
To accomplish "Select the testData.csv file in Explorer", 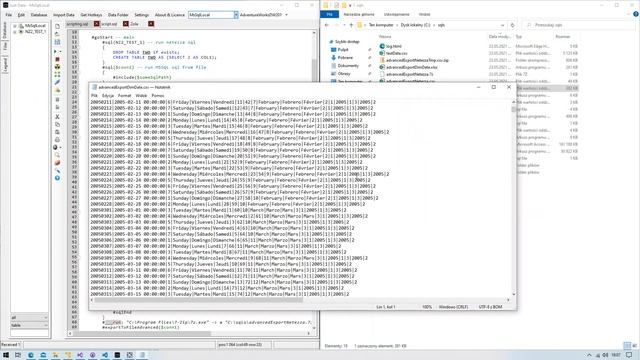I will (x=397, y=53).
